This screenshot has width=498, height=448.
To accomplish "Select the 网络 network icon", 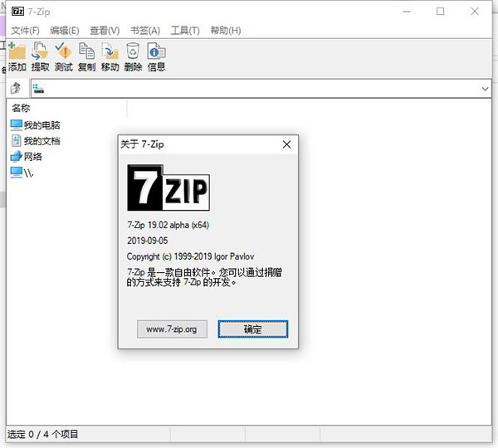I will pos(17,157).
